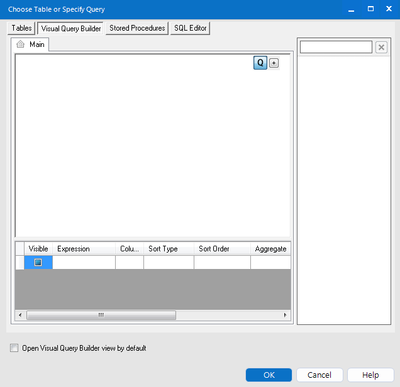The height and width of the screenshot is (387, 400).
Task: Click the small plus icon beside Q
Action: click(274, 63)
